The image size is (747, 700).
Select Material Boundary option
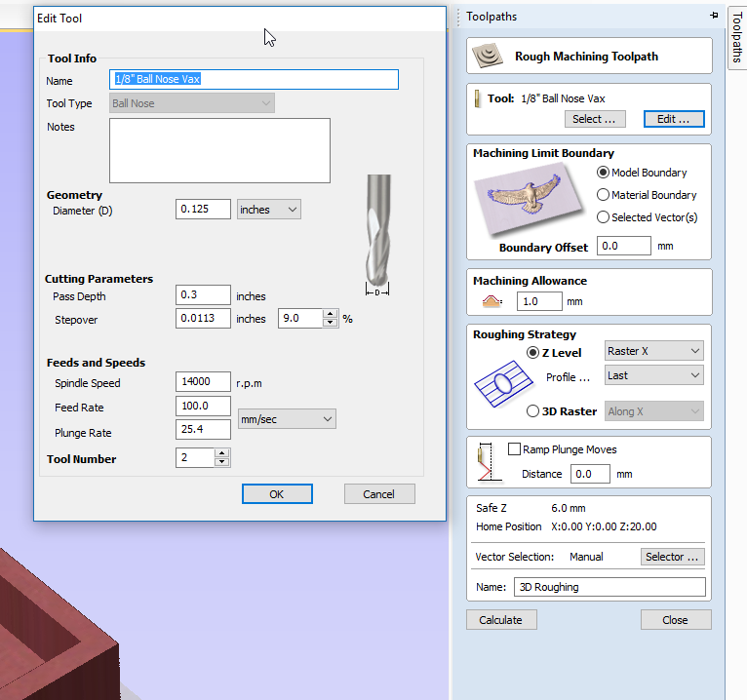(x=647, y=195)
